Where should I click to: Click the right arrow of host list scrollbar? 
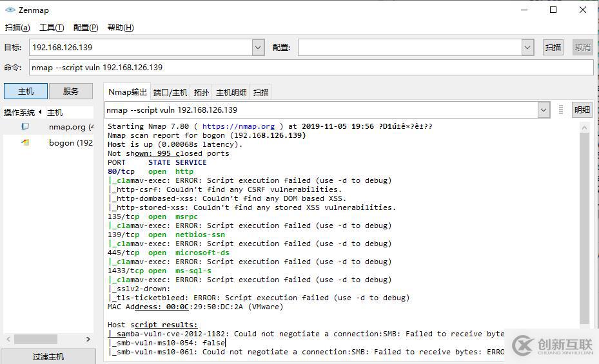88,339
